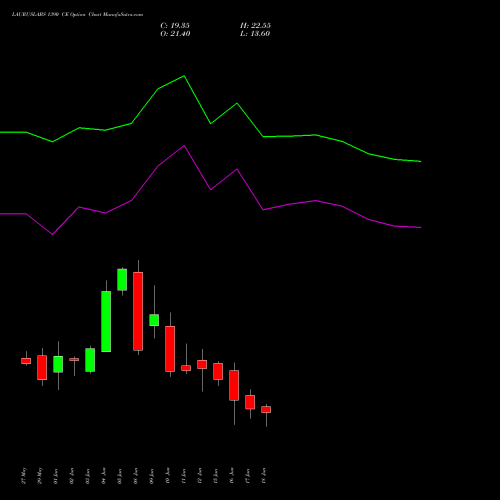Click the peak of the green line
500x500 pixels.
click(x=184, y=76)
